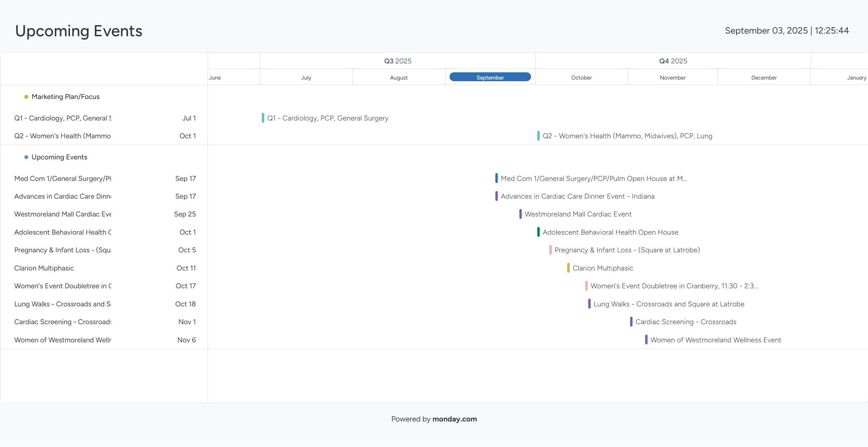Select the Clarion Multiphasic row in list
This screenshot has width=868, height=447.
pos(44,268)
